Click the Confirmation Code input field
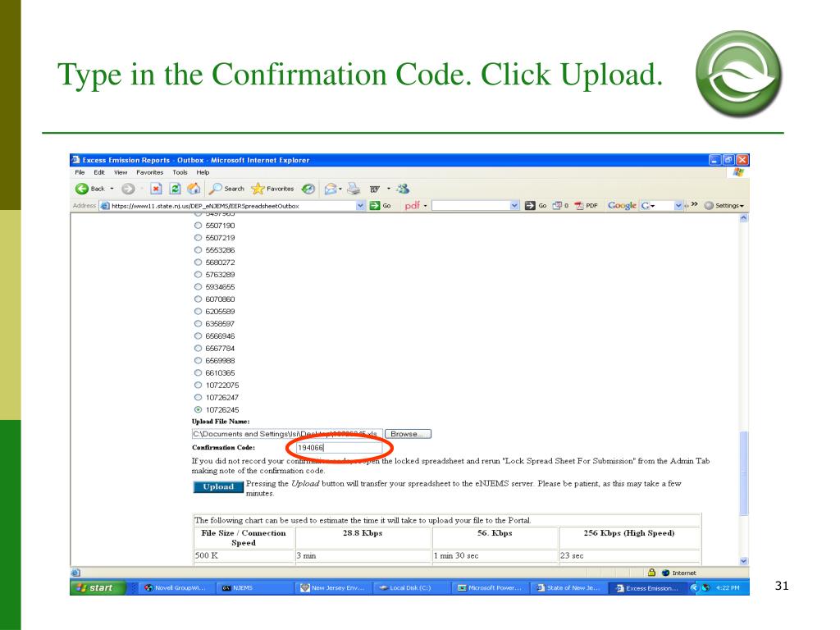Viewport: 840px width, 630px height. pos(339,447)
